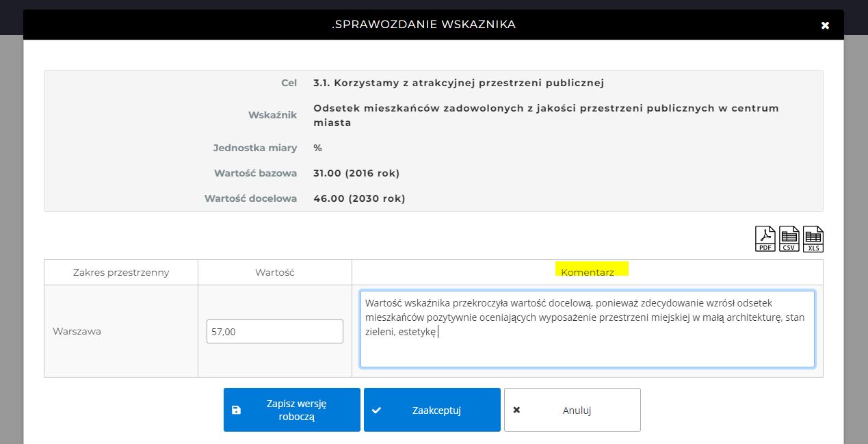Viewport: 868px width, 444px height.
Task: Cancel using the Anuluj button
Action: pos(573,410)
